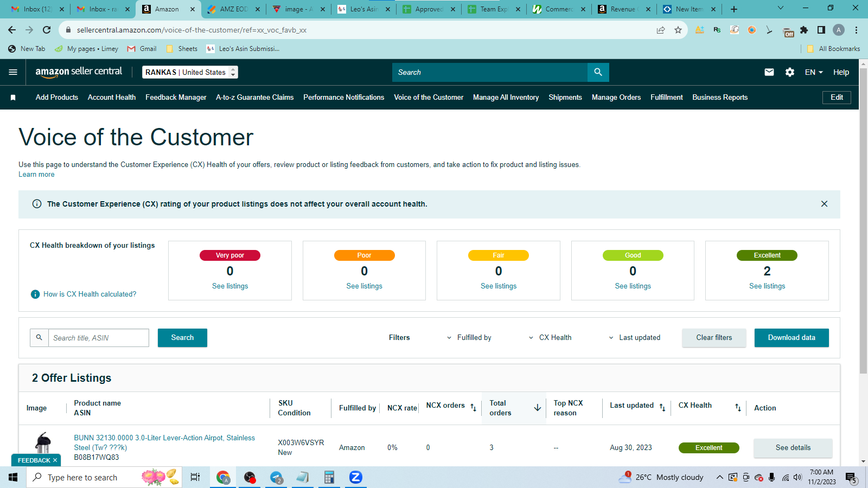Go back to the previous browser page
Image resolution: width=868 pixels, height=488 pixels.
[12, 30]
